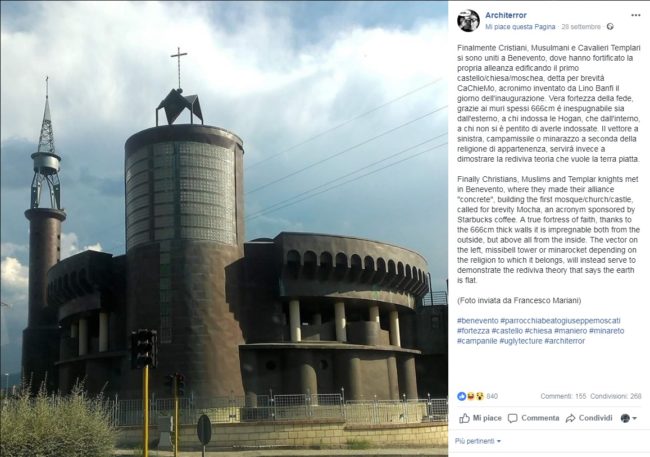Open the #parrocchiabeatogiuseppemoscati hashtag
This screenshot has width=650, height=457.
point(560,321)
